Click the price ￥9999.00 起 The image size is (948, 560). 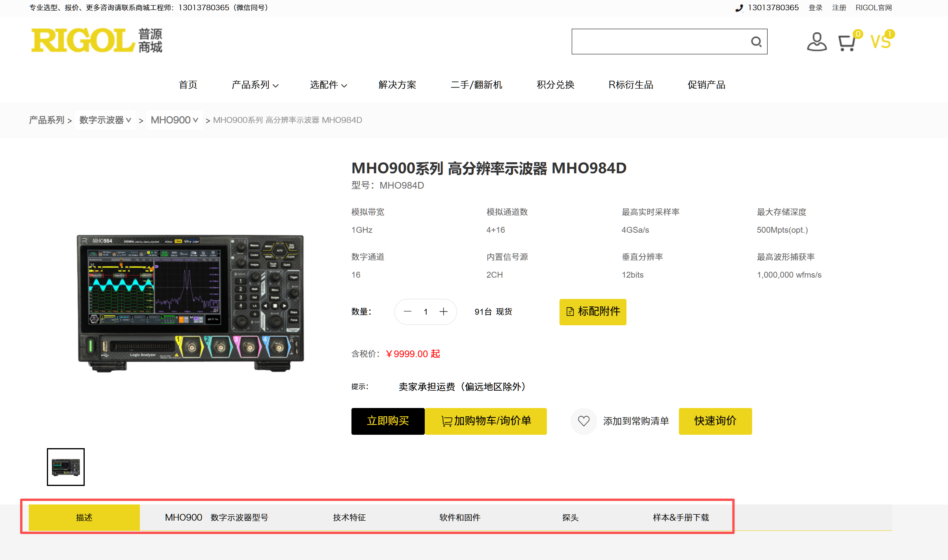pos(413,354)
